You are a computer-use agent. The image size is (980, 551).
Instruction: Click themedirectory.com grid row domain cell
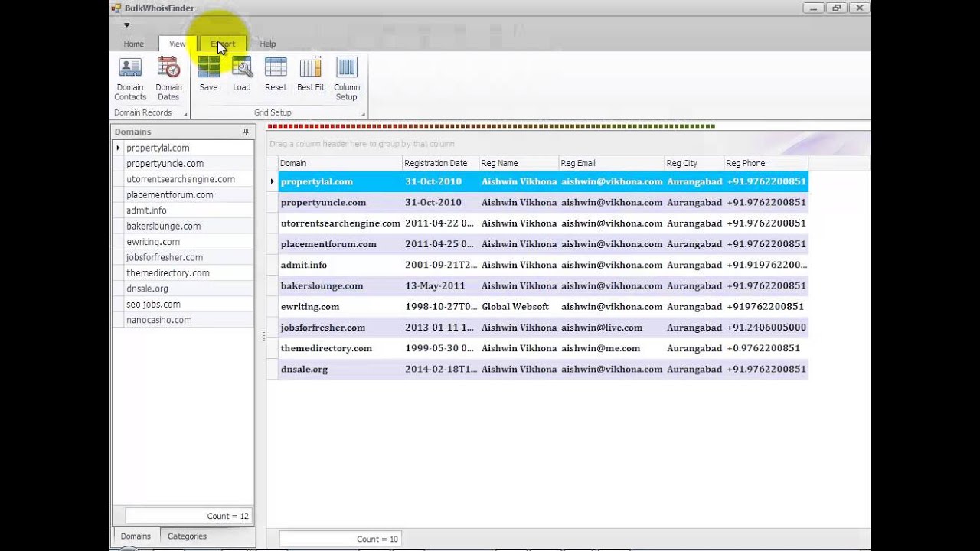[x=340, y=348]
